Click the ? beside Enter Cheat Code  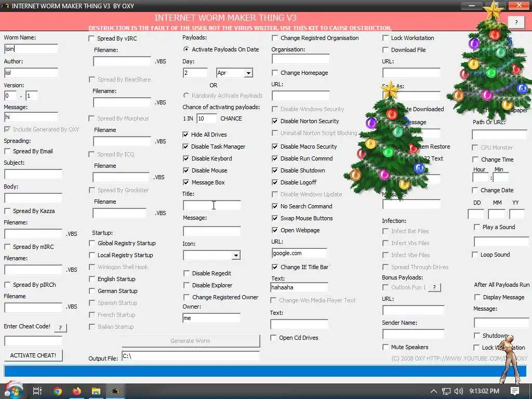[x=60, y=327]
